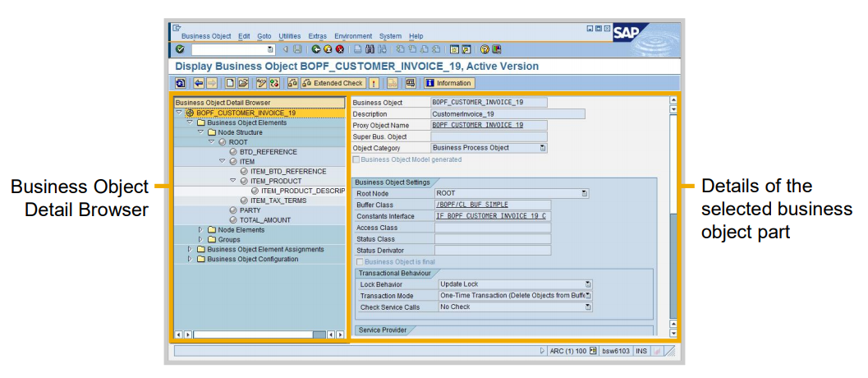Open the System menu
Viewport: 868px width, 378px height.
(390, 36)
